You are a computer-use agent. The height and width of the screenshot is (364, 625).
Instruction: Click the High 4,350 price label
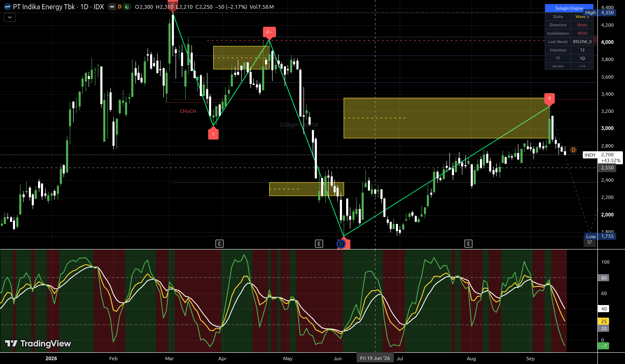click(x=599, y=13)
